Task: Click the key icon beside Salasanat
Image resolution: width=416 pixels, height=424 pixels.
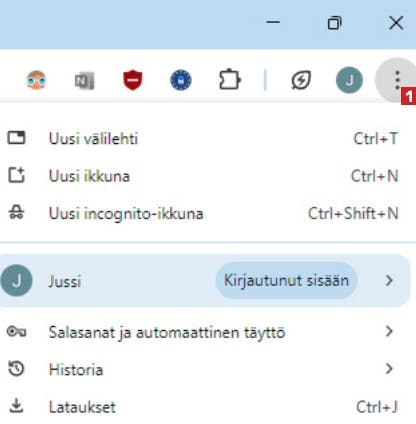Action: [16, 332]
